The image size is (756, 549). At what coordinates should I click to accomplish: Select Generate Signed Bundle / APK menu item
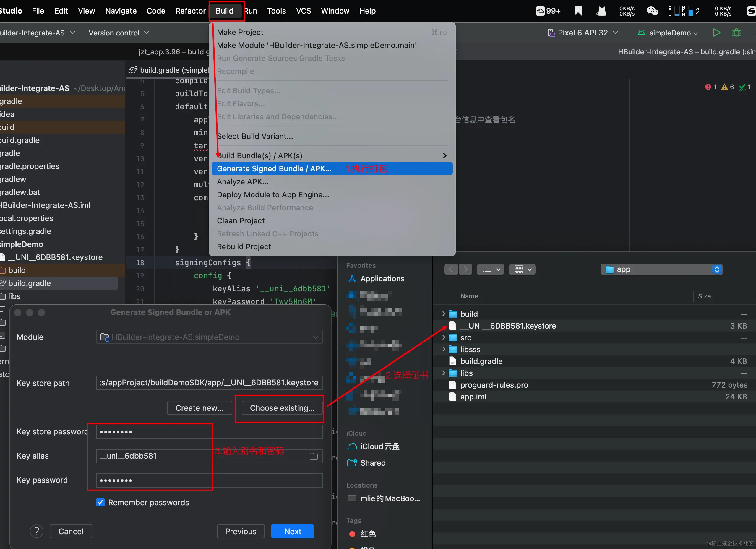pyautogui.click(x=274, y=169)
